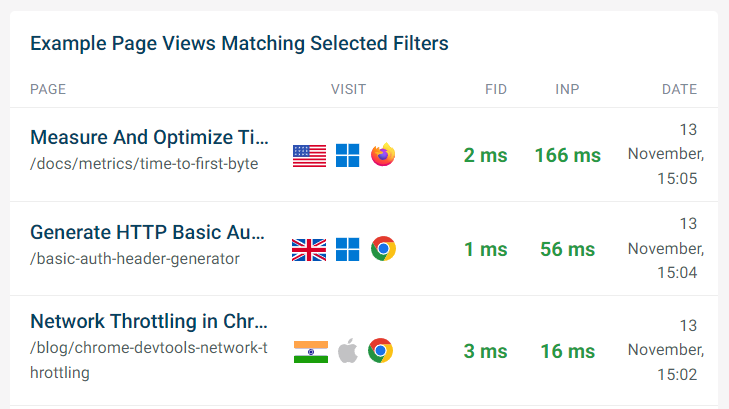The image size is (729, 409).
Task: Select the 166 ms INP value
Action: point(568,155)
